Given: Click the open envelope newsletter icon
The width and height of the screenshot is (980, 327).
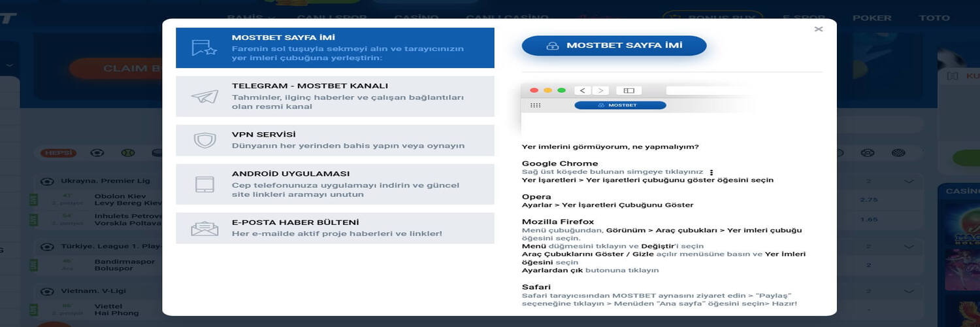Looking at the screenshot, I should point(204,228).
